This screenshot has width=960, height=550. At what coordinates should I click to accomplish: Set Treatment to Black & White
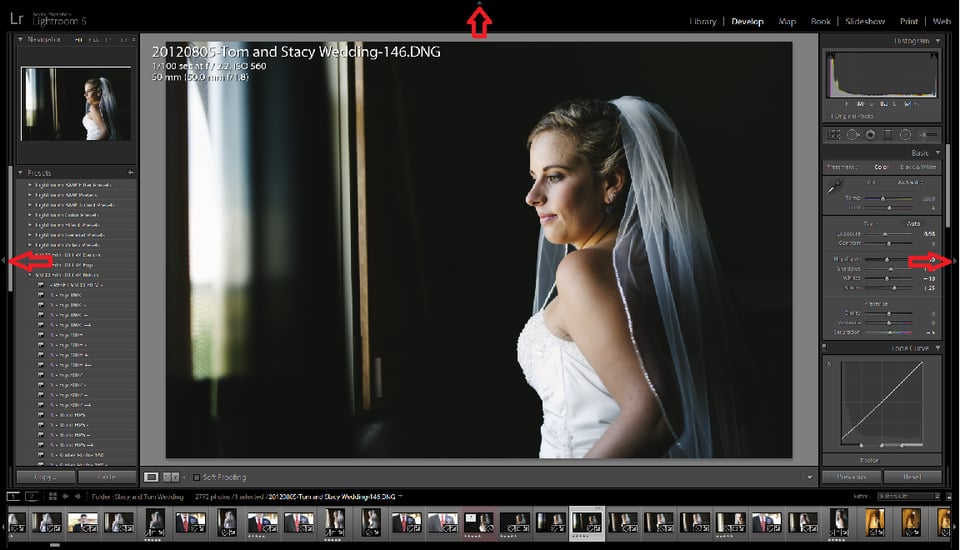point(918,167)
